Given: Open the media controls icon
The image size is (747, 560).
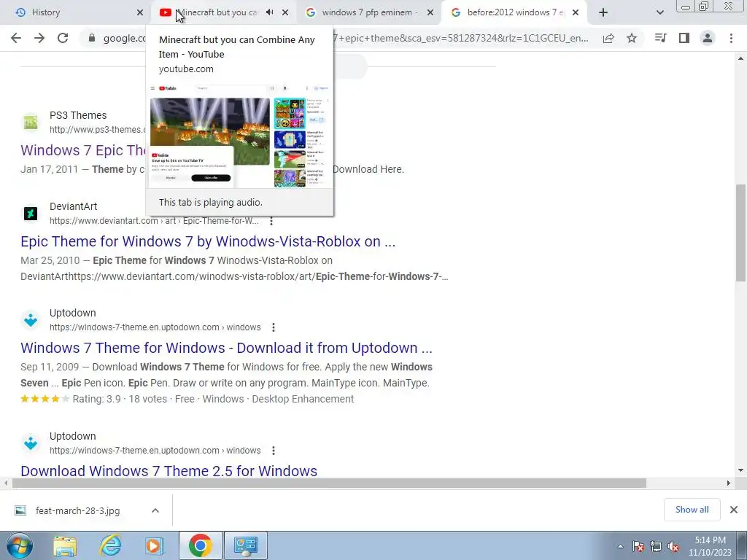Looking at the screenshot, I should pyautogui.click(x=661, y=38).
